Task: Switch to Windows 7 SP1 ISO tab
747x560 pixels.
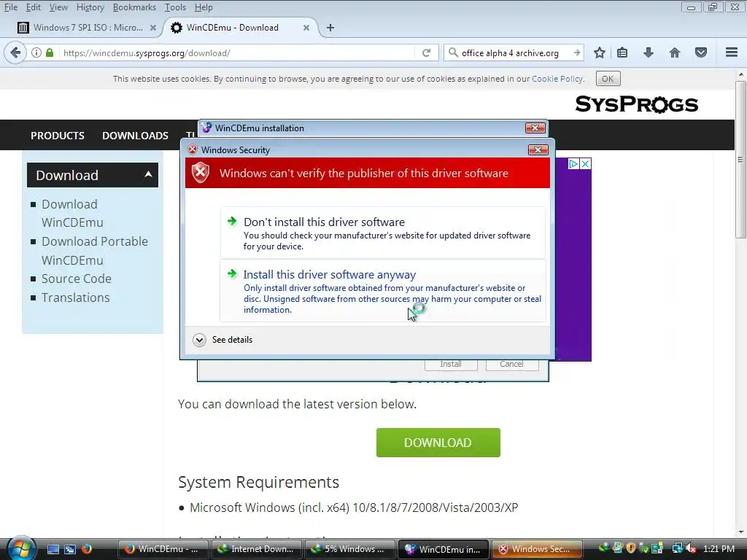Action: pyautogui.click(x=87, y=28)
